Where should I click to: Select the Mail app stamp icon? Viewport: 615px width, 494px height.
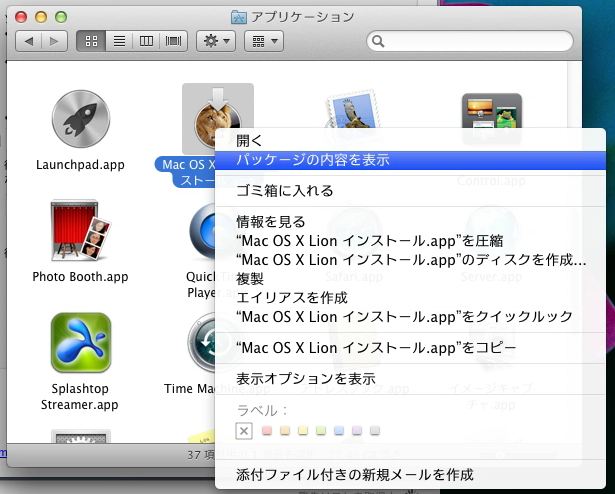pyautogui.click(x=352, y=109)
